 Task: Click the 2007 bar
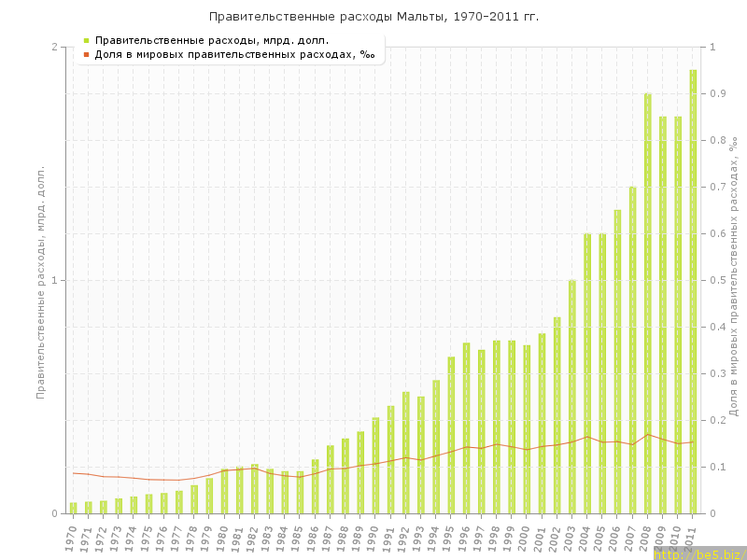tap(632, 350)
